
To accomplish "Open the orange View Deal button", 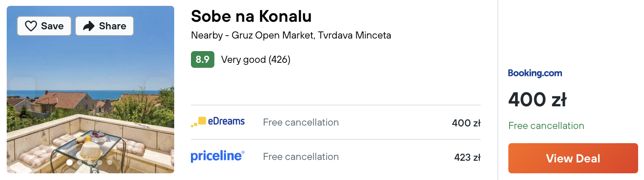I will coord(573,158).
